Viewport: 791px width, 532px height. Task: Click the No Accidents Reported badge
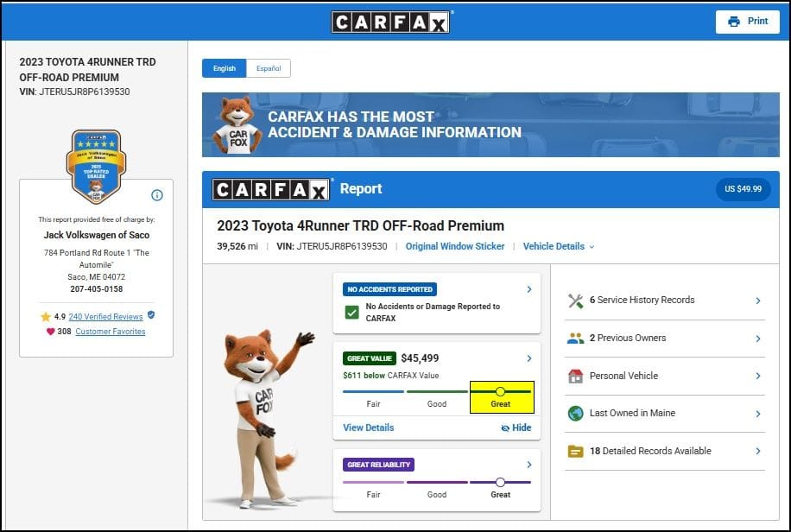point(390,289)
